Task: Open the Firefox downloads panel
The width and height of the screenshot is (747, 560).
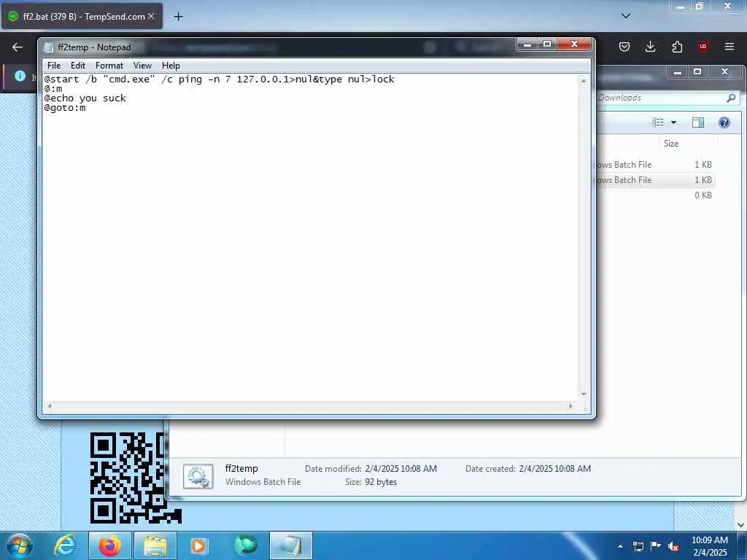Action: [650, 47]
